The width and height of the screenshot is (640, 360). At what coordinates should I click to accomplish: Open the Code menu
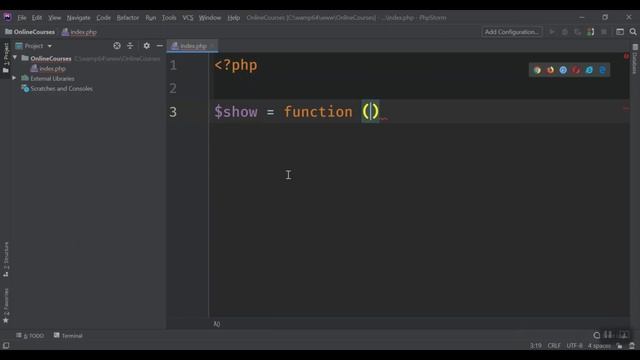point(103,18)
